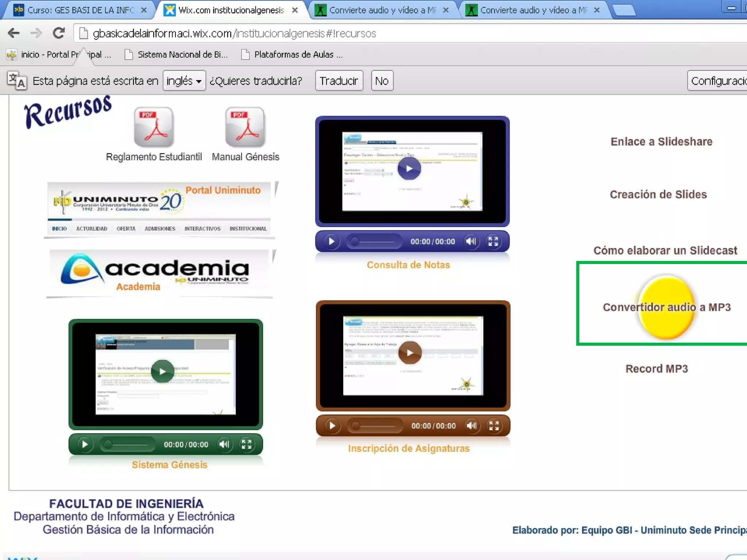Screen dimensions: 747x560
Task: Open the inglés language dropdown
Action: [x=184, y=81]
